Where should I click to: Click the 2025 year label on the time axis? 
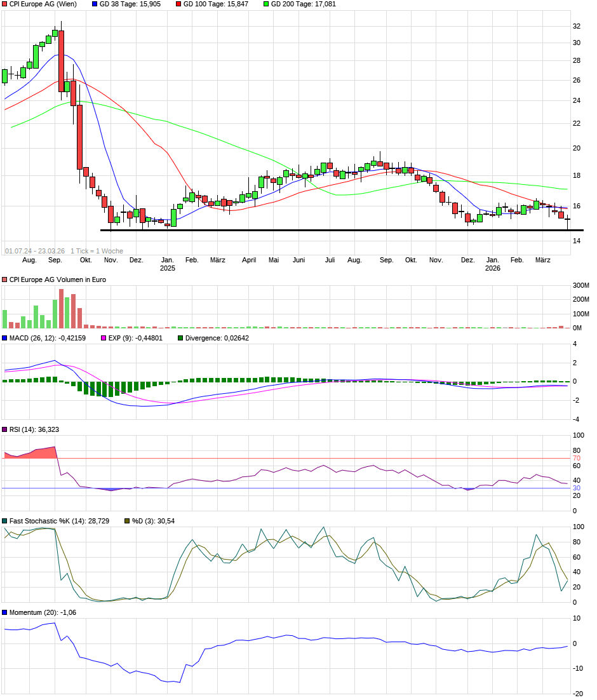click(167, 268)
